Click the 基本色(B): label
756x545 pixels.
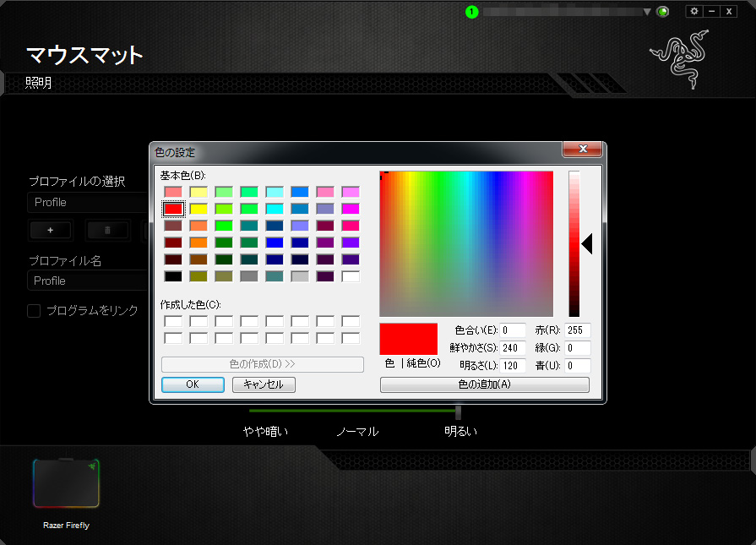(x=182, y=176)
